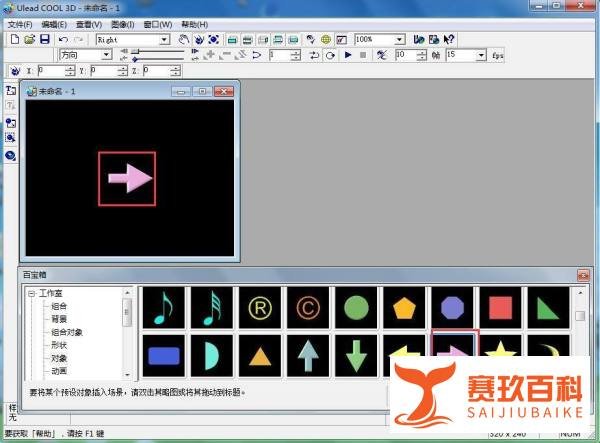Open the 帮助(H) menu

pyautogui.click(x=194, y=24)
